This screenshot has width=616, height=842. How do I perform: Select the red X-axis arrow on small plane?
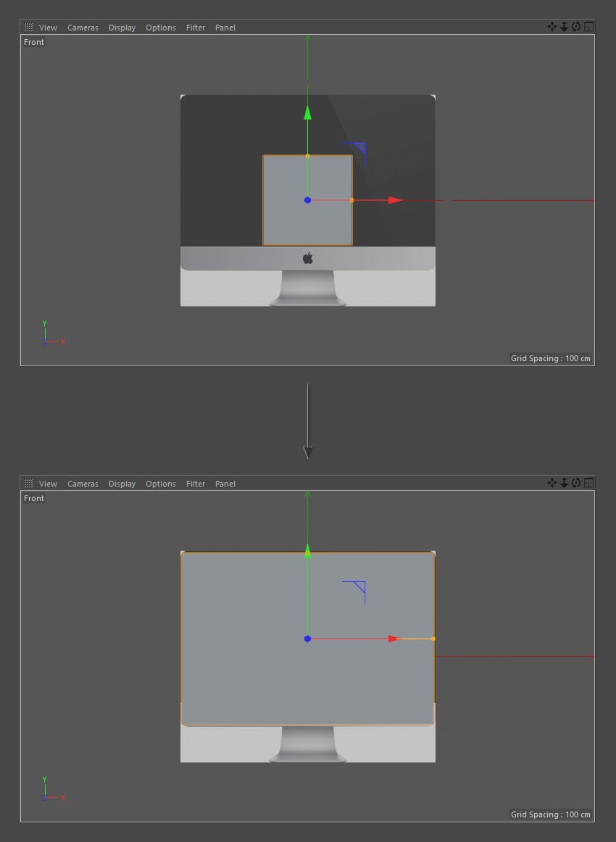tap(396, 200)
